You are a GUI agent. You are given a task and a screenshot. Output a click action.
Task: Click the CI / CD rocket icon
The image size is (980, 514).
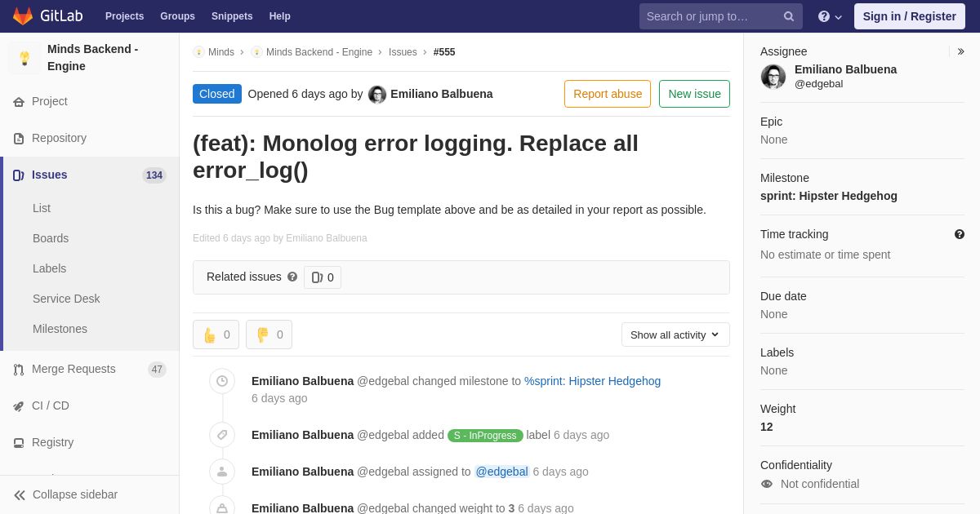[19, 406]
